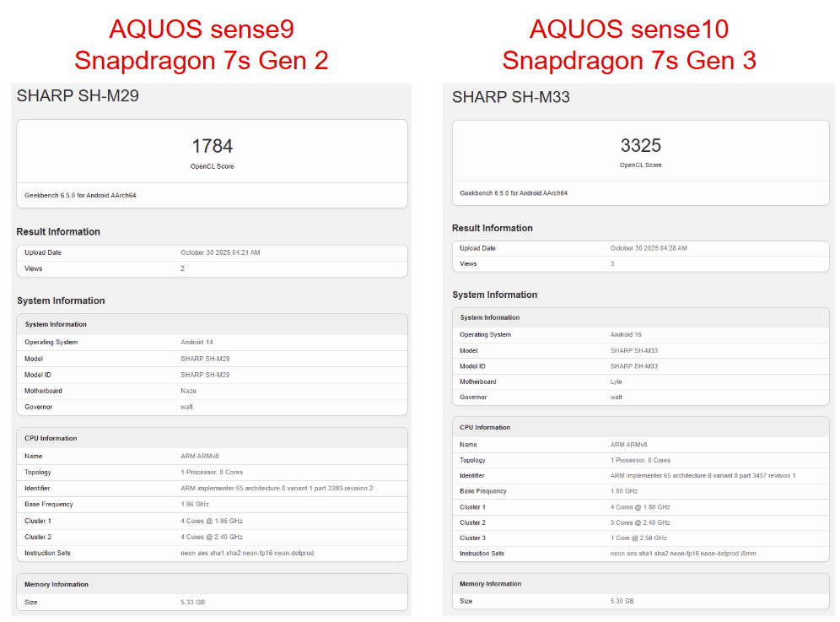
Task: Select the 3325 OpenCL score
Action: [x=641, y=145]
